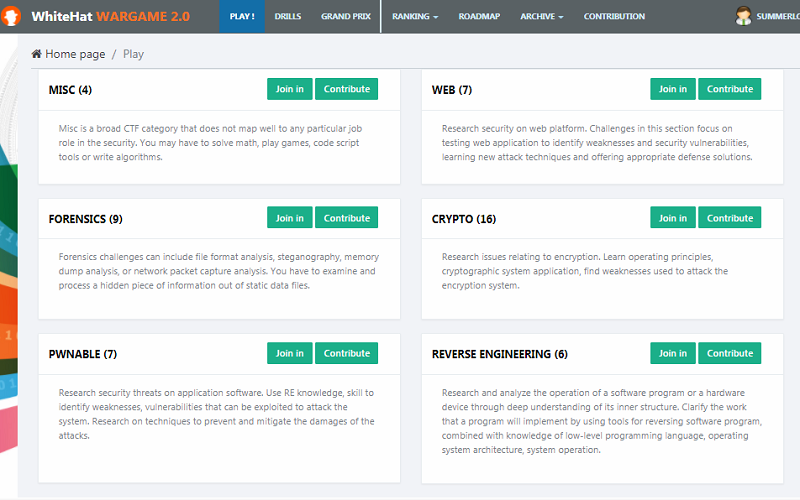Click the user avatar icon
The height and width of the screenshot is (500, 800).
click(743, 16)
